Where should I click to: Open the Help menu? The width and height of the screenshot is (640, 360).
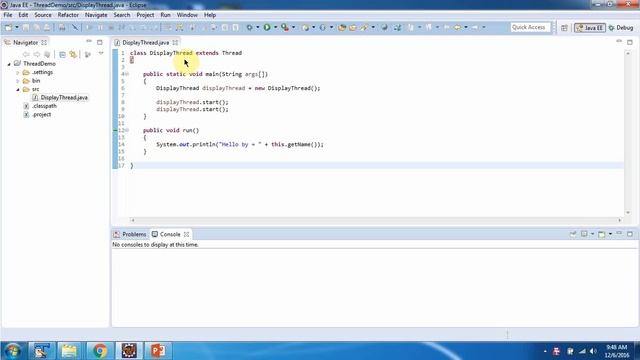coord(210,15)
